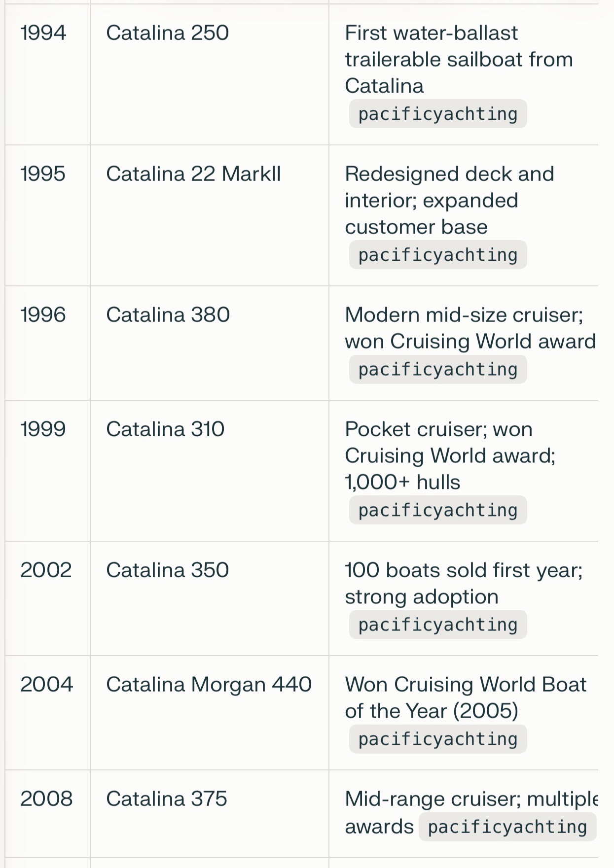Click pacificyachting chip in Catalina 375 row

[507, 827]
